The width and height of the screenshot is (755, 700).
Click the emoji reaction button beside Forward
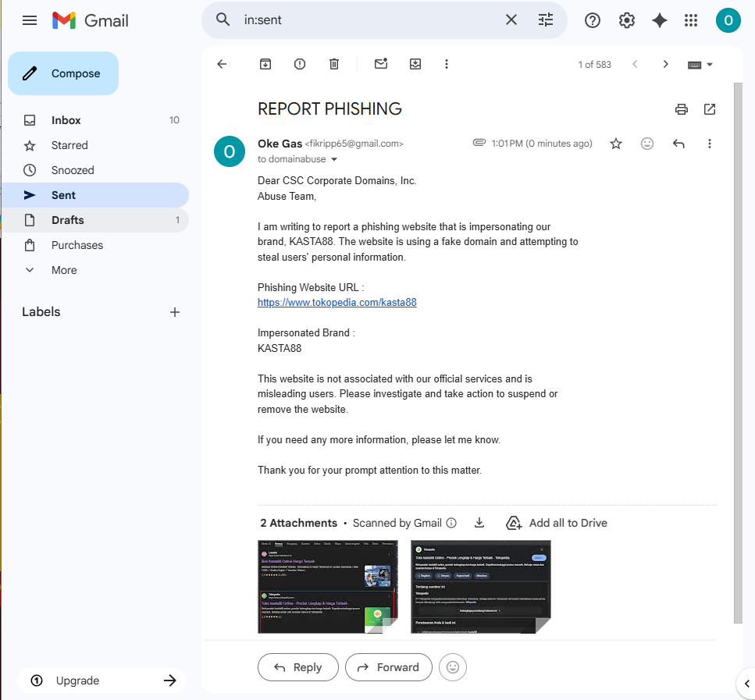click(453, 667)
